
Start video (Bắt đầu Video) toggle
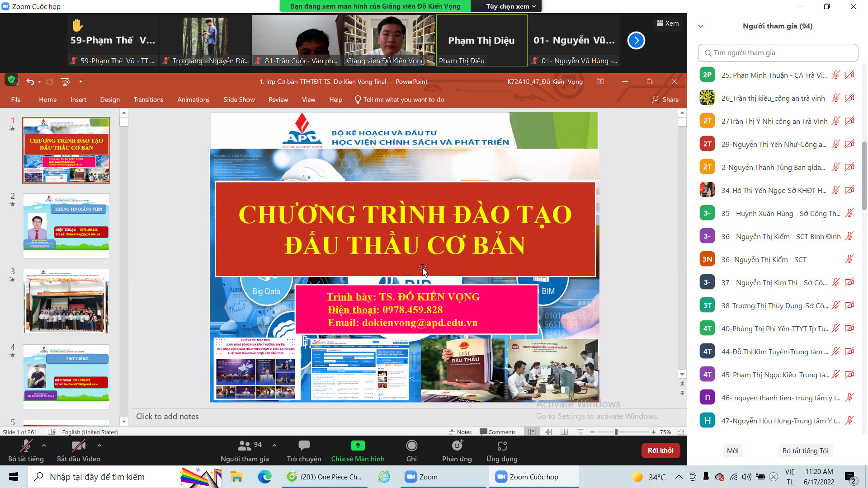78,446
